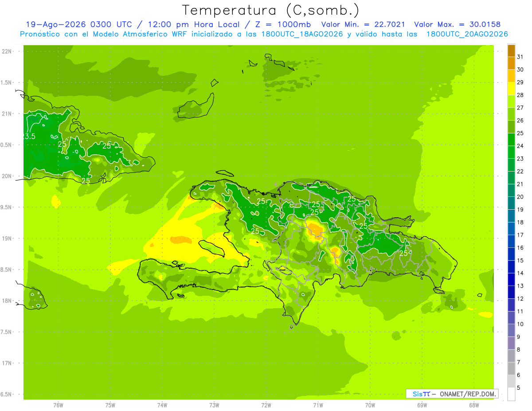Screen dimensions: 532x411
Task: Click the "Temperatura (C,somb.)" chart title
Action: click(x=270, y=10)
